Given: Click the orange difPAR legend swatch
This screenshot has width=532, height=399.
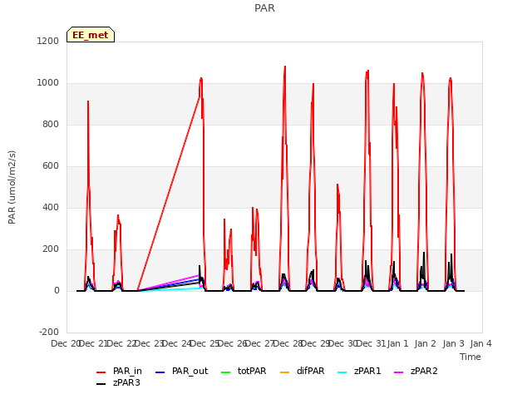Looking at the screenshot, I should 284,372.
